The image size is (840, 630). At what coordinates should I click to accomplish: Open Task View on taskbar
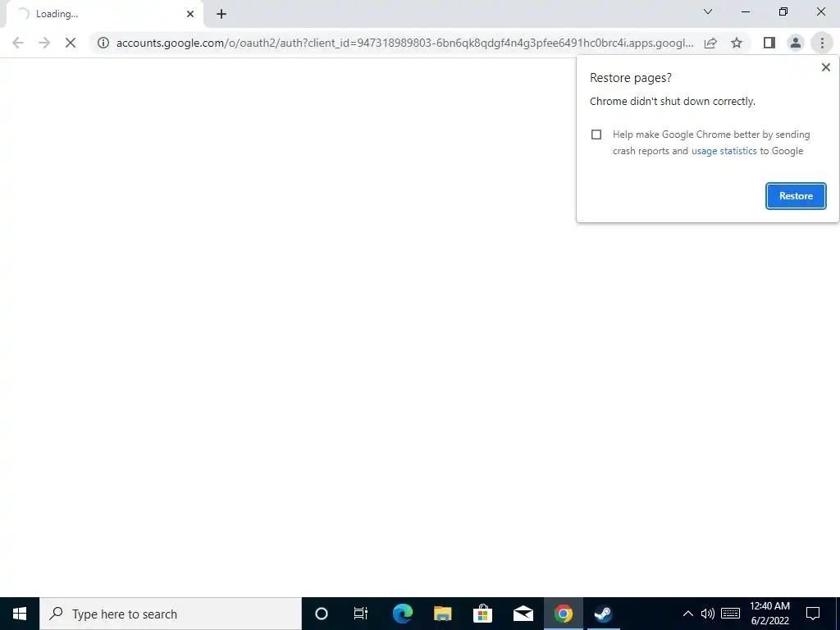361,614
